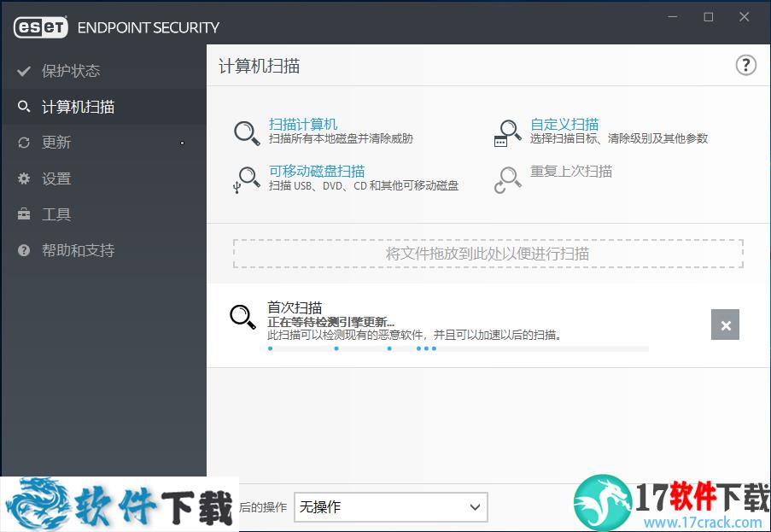Click the 扫描计算机 magnifier icon
Viewport: 771px width, 532px height.
coord(247,132)
